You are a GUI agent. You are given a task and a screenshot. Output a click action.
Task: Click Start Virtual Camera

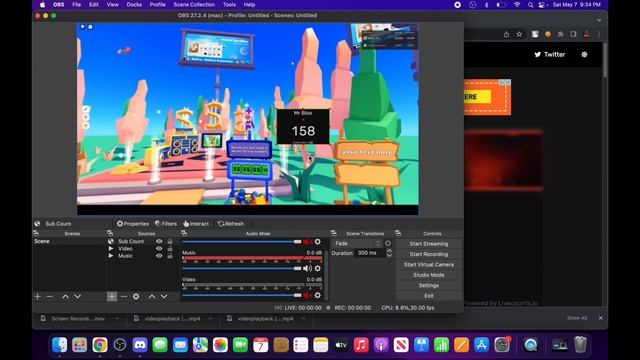coord(429,264)
